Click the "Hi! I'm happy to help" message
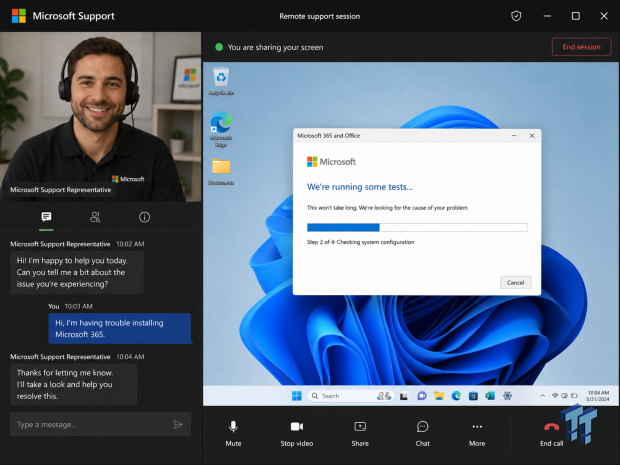This screenshot has width=620, height=465. [x=77, y=272]
